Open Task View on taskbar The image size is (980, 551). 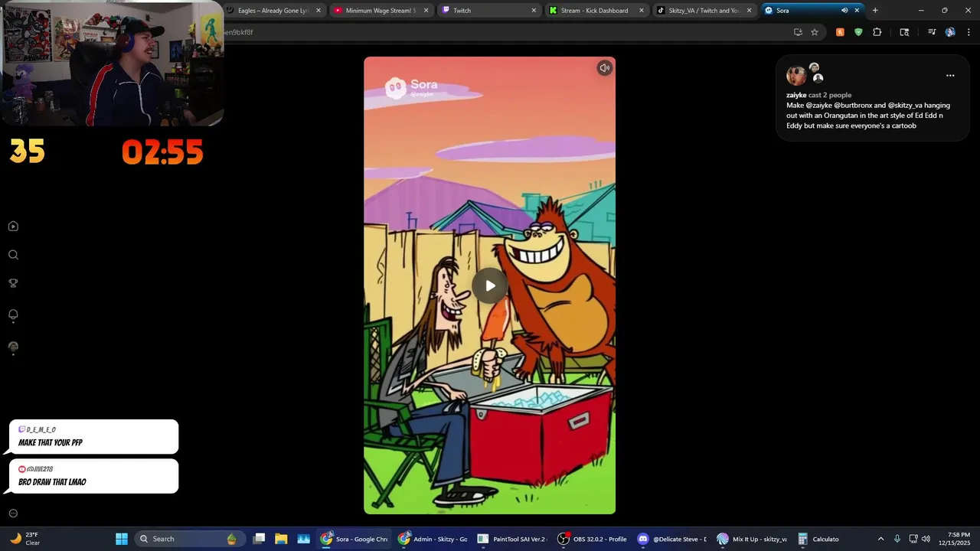(259, 539)
